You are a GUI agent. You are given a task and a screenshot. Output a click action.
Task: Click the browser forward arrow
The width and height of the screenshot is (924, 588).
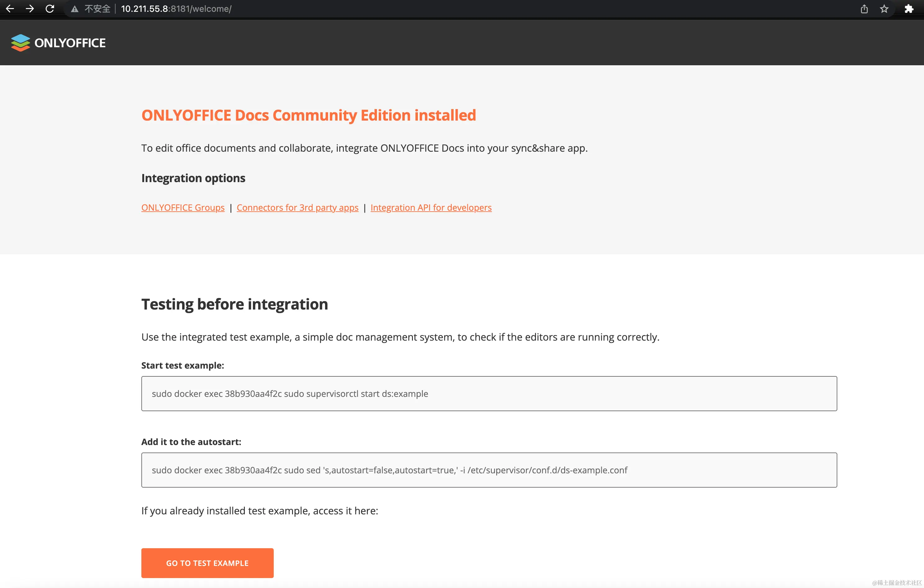(30, 8)
